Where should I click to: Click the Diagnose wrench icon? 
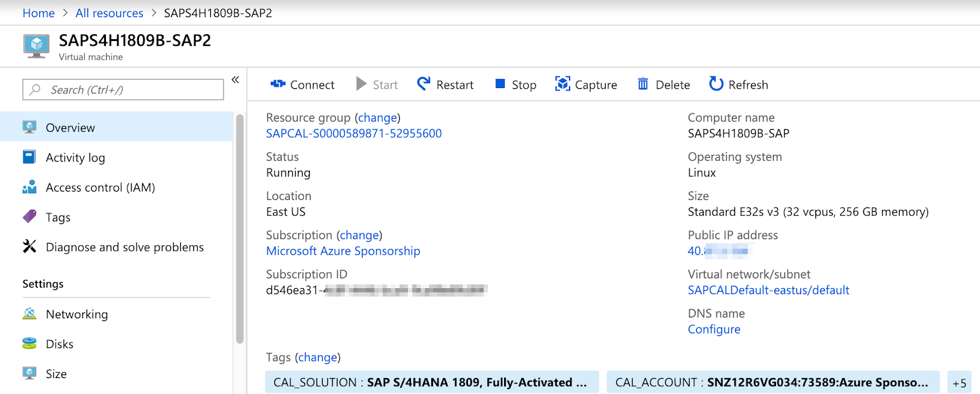(x=29, y=247)
